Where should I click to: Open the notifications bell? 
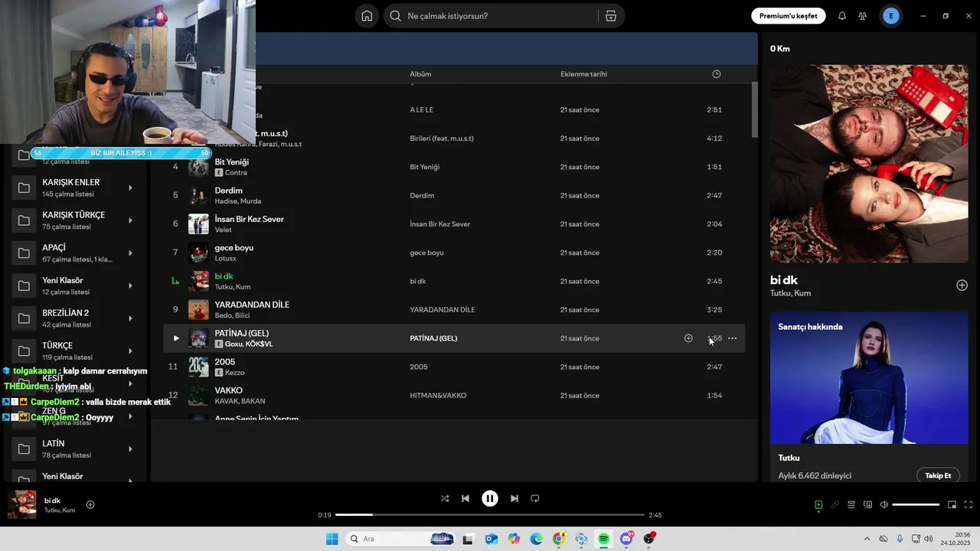tap(842, 16)
